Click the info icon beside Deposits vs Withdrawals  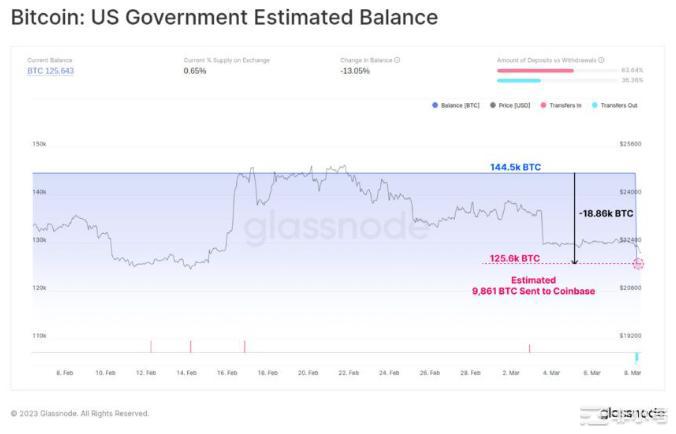601,60
